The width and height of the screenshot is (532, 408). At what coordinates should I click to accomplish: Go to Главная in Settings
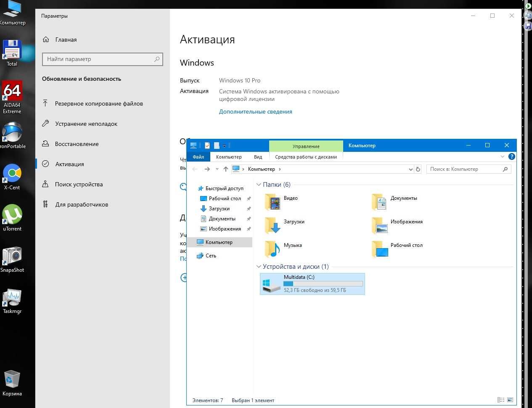[66, 40]
